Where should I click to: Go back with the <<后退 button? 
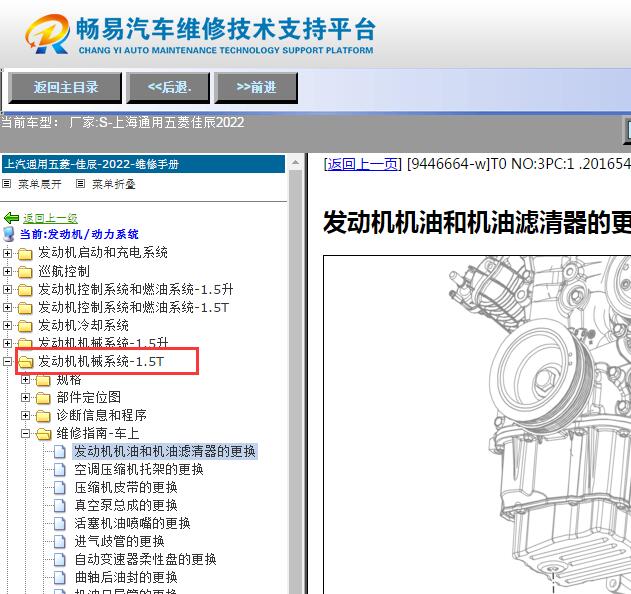[x=168, y=87]
